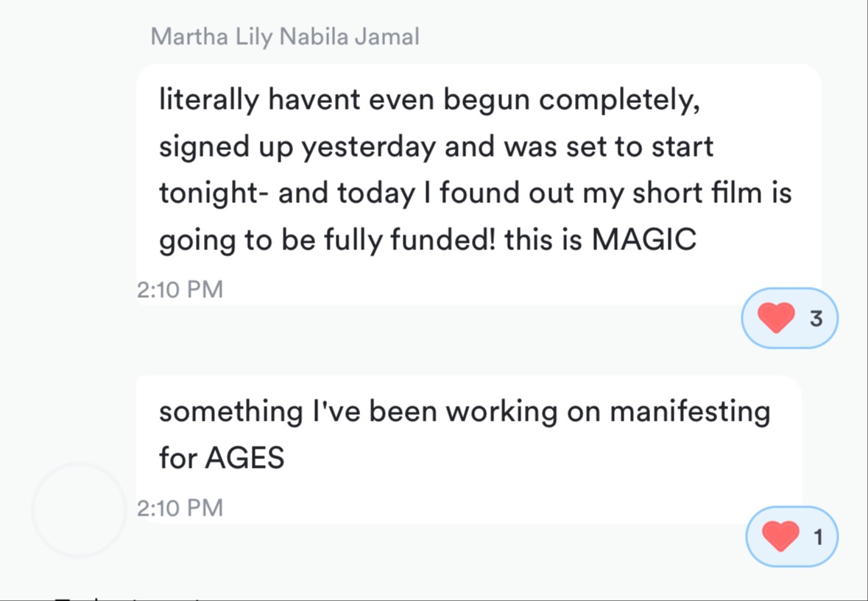Click the phrase "my short film is"
The width and height of the screenshot is (868, 601).
[707, 193]
